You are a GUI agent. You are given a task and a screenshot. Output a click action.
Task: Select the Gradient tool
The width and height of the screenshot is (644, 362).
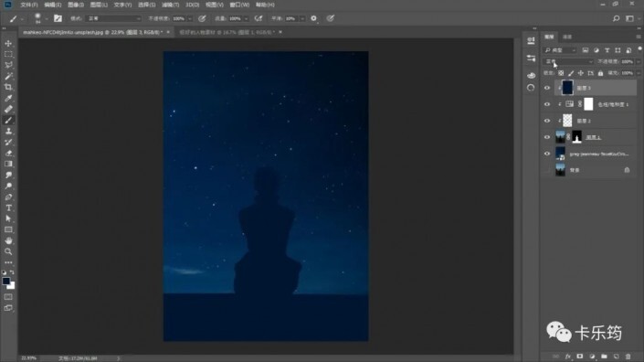[x=8, y=164]
